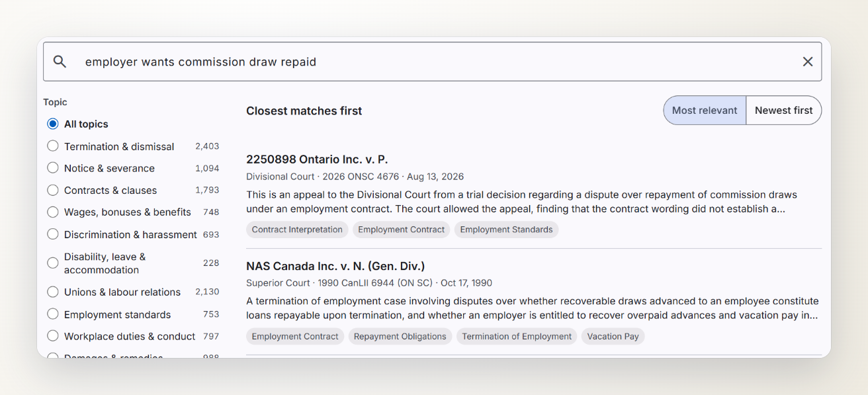Click Employment Contract tag under 2250898 Ontario
The image size is (868, 395).
pos(402,230)
